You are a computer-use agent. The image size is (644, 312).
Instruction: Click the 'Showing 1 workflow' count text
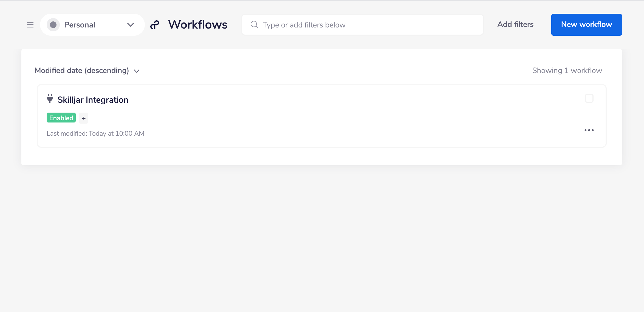pos(567,71)
